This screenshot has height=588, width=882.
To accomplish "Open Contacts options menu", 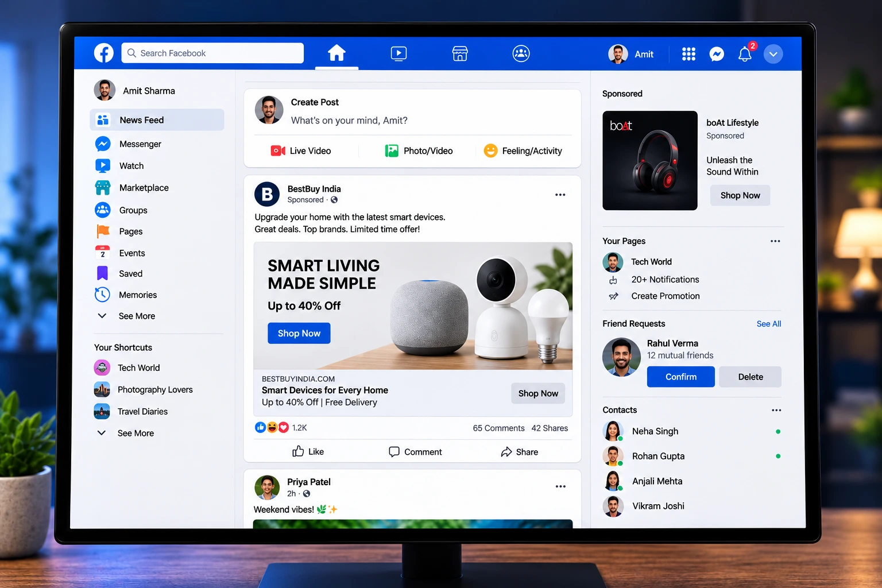I will click(776, 410).
